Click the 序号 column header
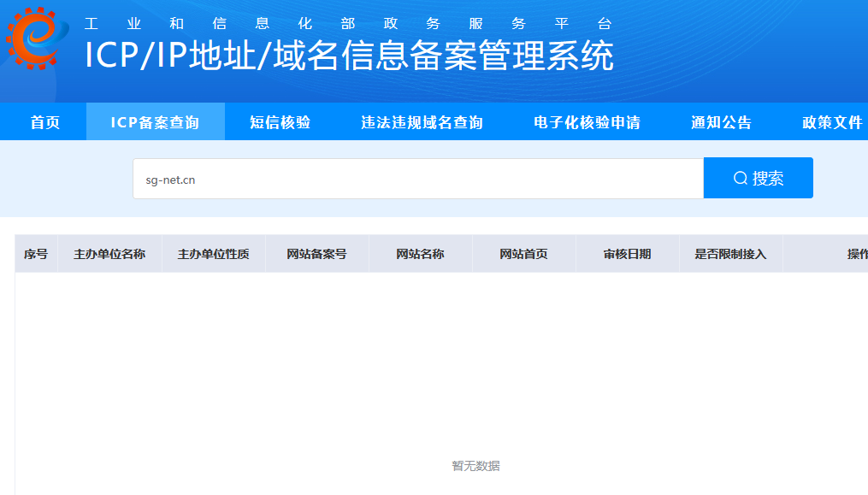868x495 pixels. point(35,252)
